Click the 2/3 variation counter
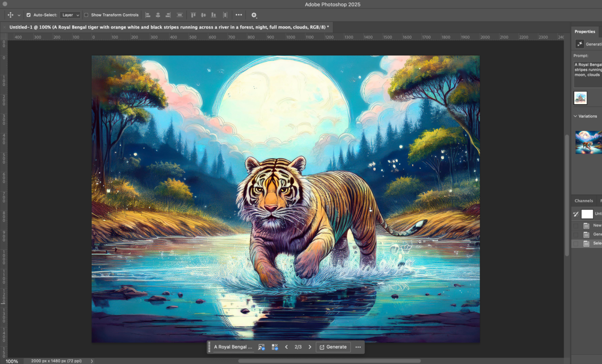 pyautogui.click(x=298, y=347)
